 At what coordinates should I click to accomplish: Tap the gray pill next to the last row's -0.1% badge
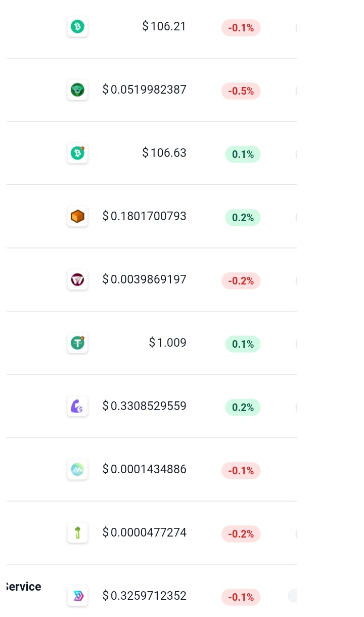pyautogui.click(x=292, y=596)
